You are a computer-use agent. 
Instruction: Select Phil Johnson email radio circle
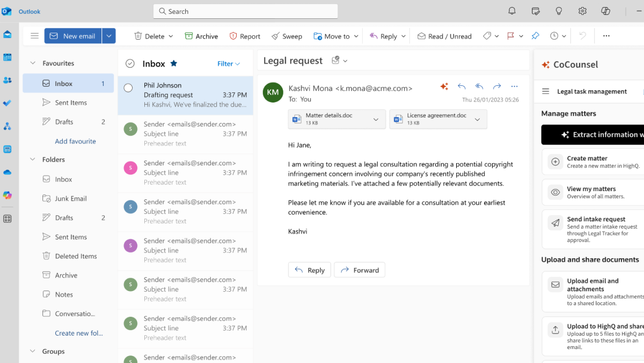click(128, 88)
